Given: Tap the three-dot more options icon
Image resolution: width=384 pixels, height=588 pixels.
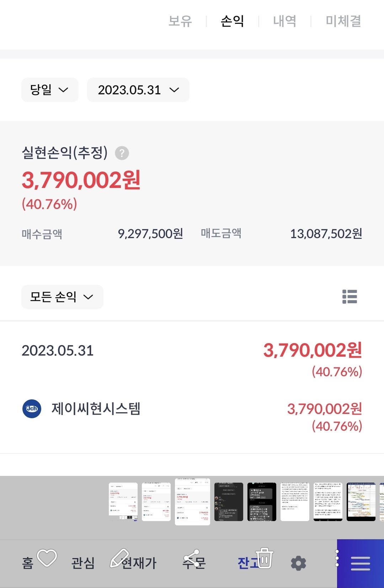Looking at the screenshot, I should pyautogui.click(x=337, y=558).
